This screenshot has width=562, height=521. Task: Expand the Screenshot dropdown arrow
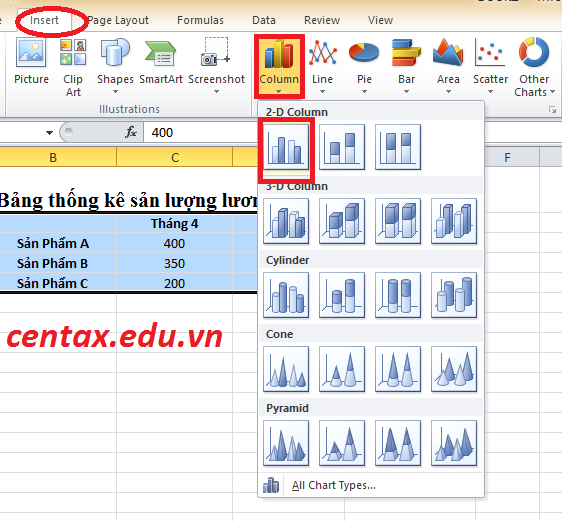tap(216, 92)
